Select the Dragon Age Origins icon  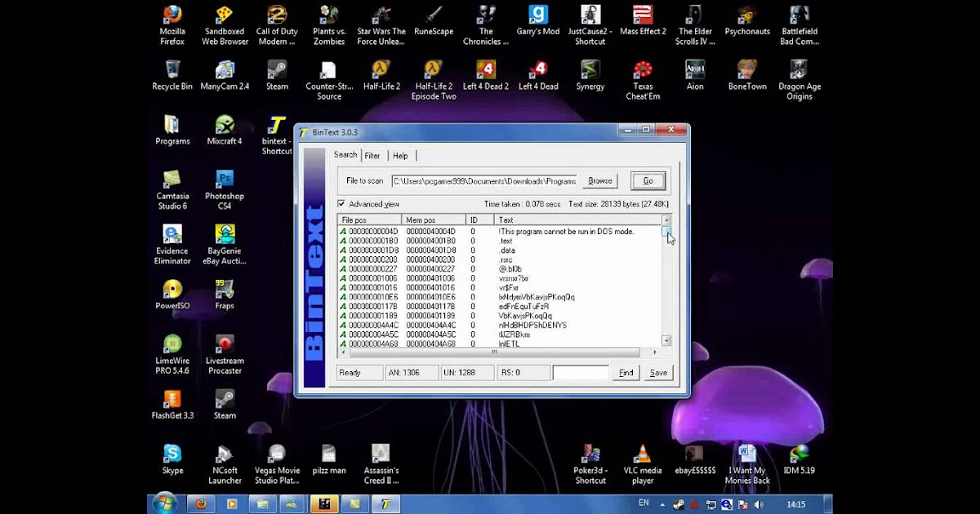[x=800, y=80]
